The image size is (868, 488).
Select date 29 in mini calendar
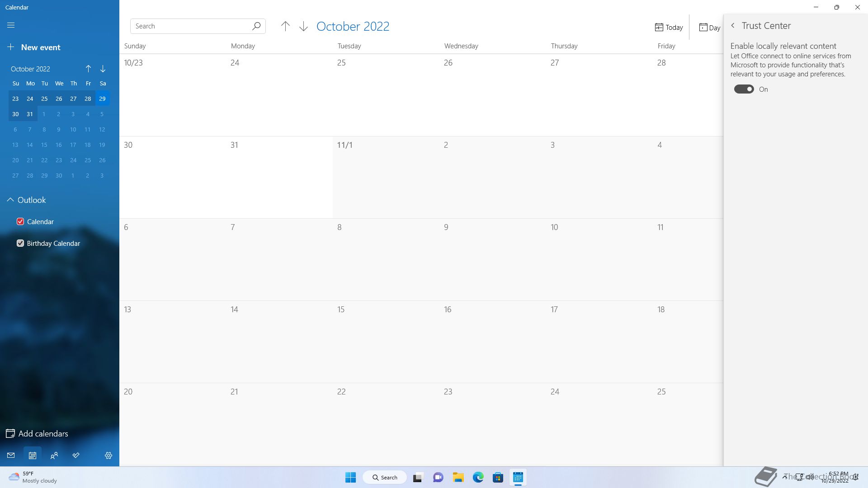[x=102, y=99]
